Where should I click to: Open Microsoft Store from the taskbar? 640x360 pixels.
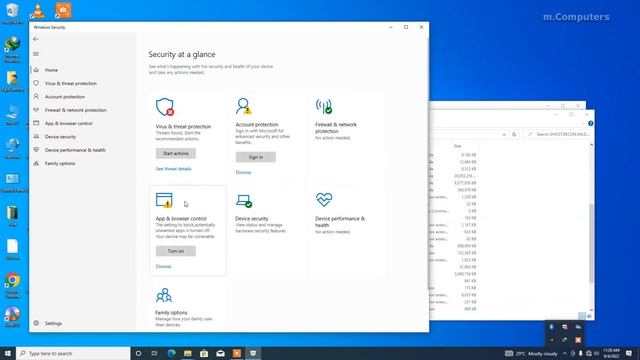pos(204,353)
